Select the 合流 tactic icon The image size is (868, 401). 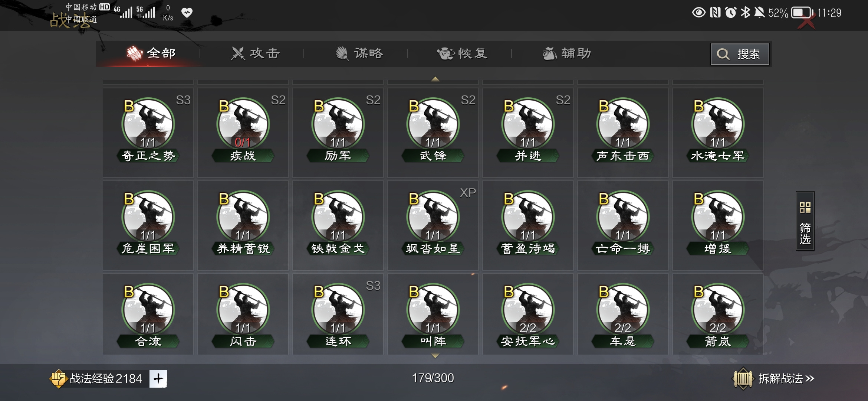148,310
